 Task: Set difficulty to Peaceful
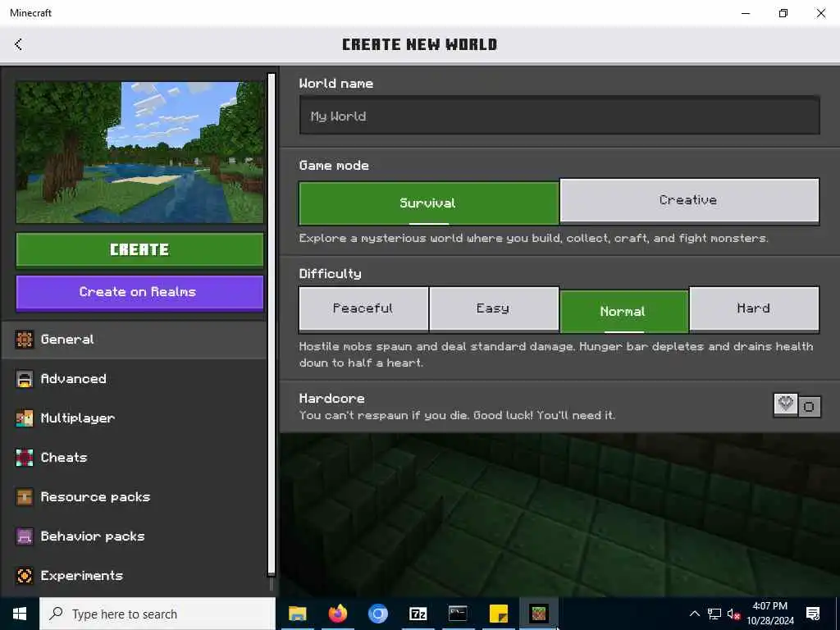[363, 308]
